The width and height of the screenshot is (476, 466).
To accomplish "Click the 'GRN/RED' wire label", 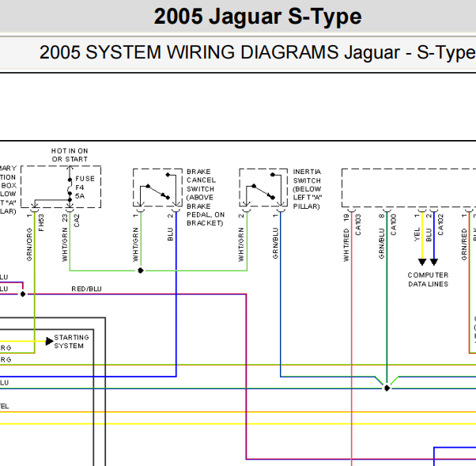I will 464,244.
